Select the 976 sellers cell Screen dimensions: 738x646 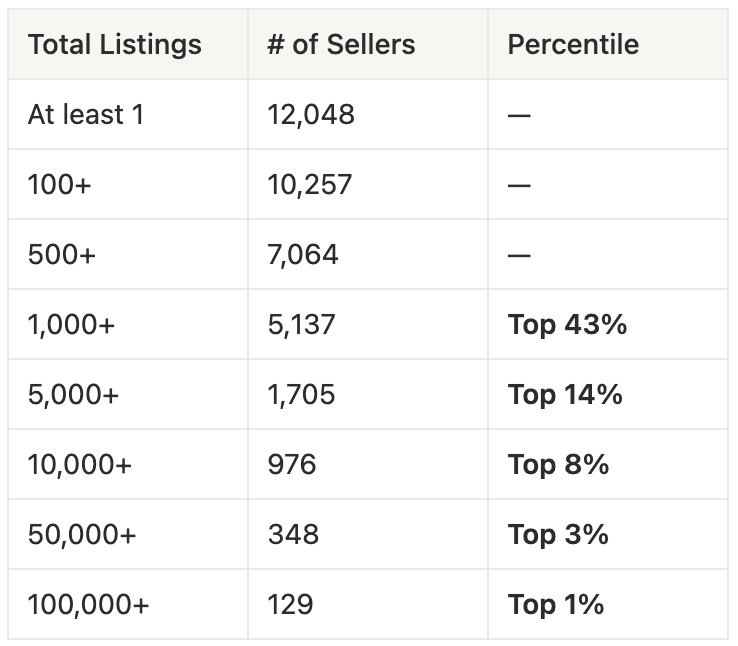[292, 465]
